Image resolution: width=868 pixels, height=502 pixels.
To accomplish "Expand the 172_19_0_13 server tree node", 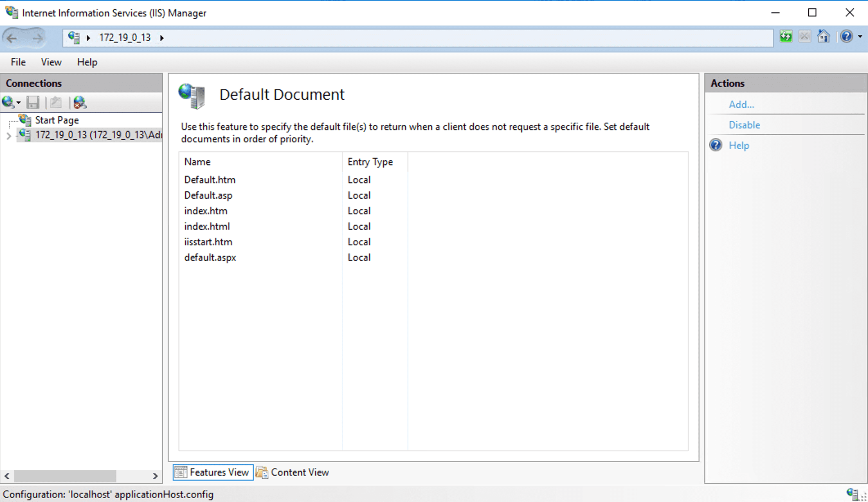I will (9, 136).
